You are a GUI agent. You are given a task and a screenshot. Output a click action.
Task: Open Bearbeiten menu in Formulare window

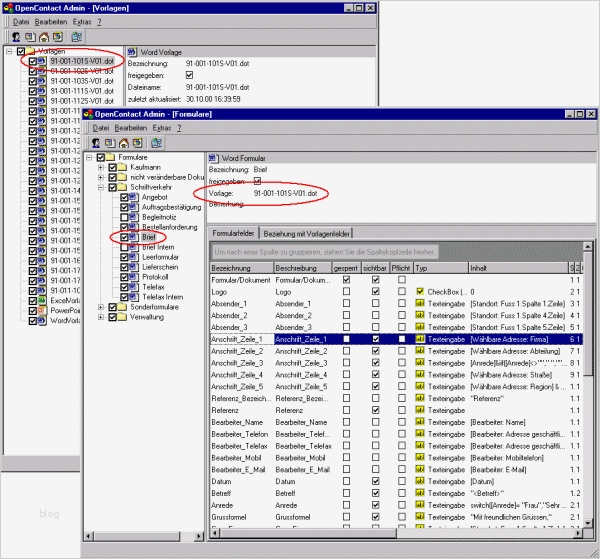coord(131,128)
